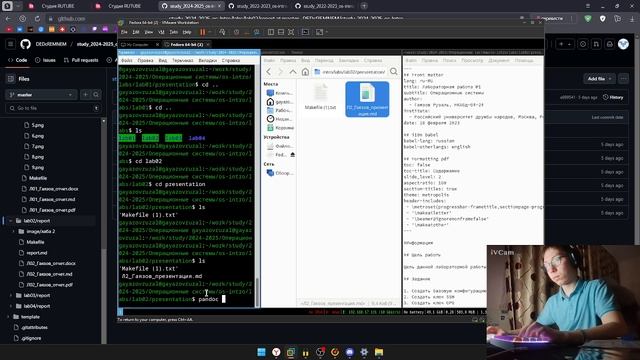Open text editor Поиск menu
This screenshot has height=360, width=640.
(449, 60)
